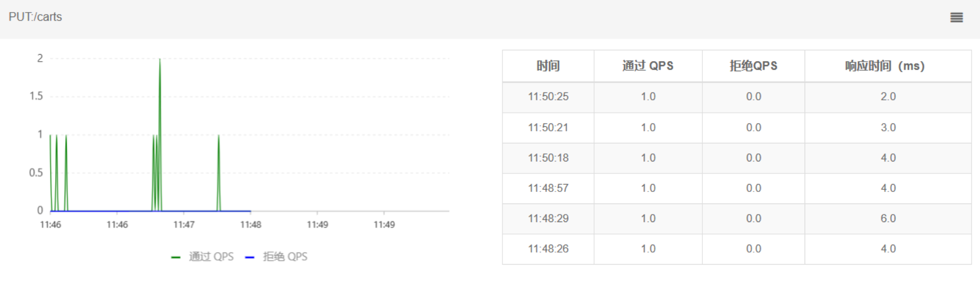Select the 11:48:57 table row
Viewport: 980px width, 284px height.
(737, 188)
